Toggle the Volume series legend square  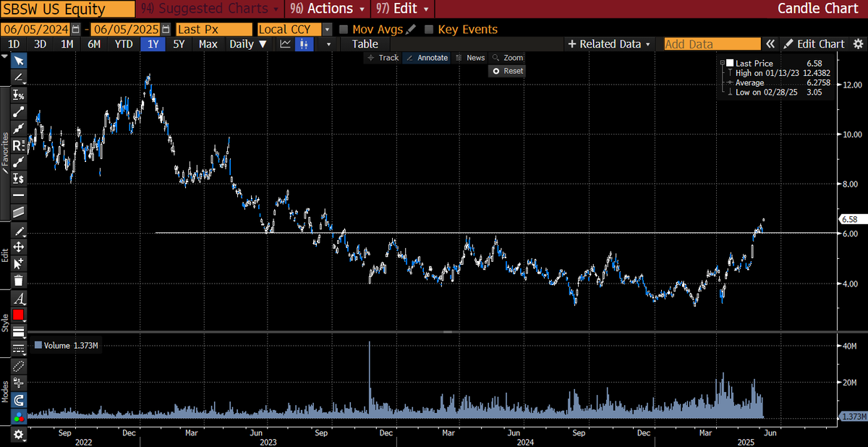(x=38, y=346)
